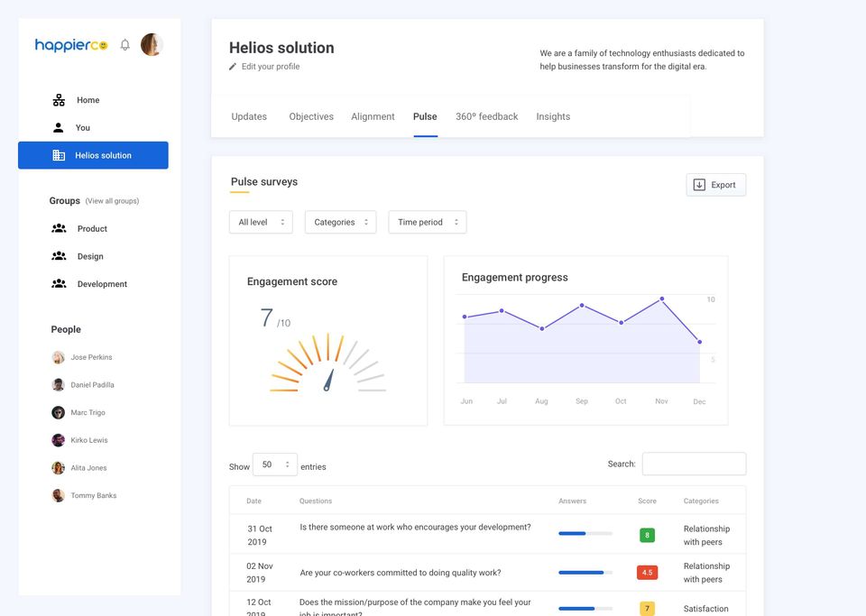Switch to the Alignment tab
866x616 pixels.
pyautogui.click(x=373, y=116)
